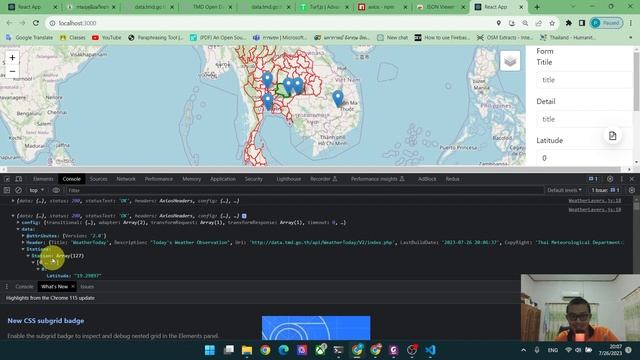Open File Explorer from taskbar
Image resolution: width=640 pixels, height=360 pixels.
pos(247,350)
